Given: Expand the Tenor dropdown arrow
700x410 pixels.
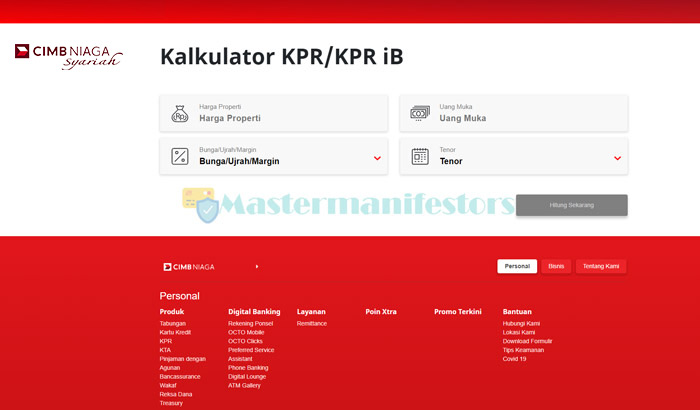Looking at the screenshot, I should click(x=617, y=158).
